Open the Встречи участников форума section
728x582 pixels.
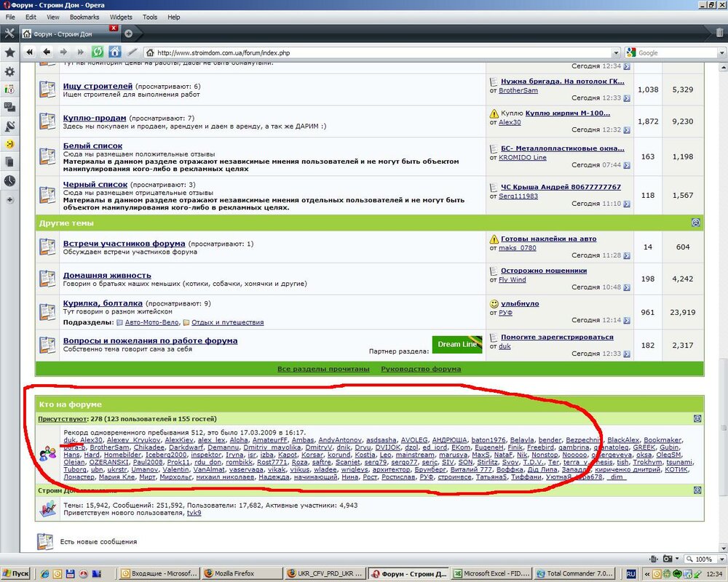(124, 243)
